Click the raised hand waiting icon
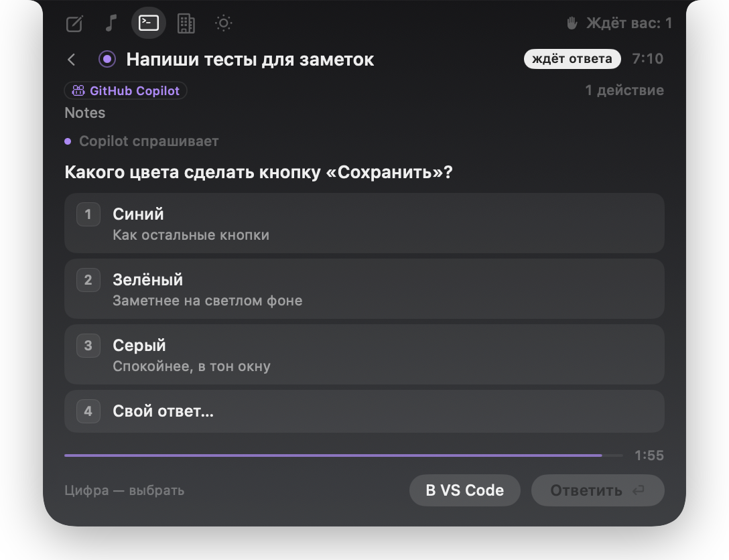 pyautogui.click(x=572, y=23)
